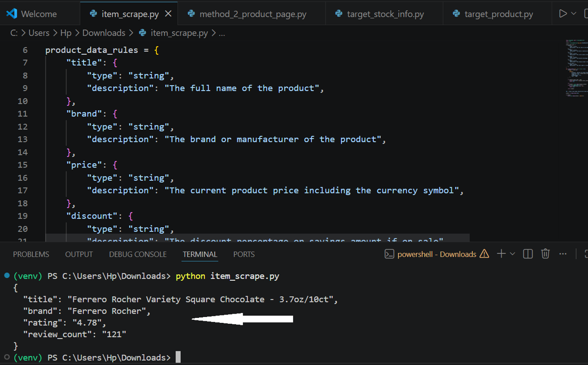Close the item_scrape.py tab

coord(168,14)
